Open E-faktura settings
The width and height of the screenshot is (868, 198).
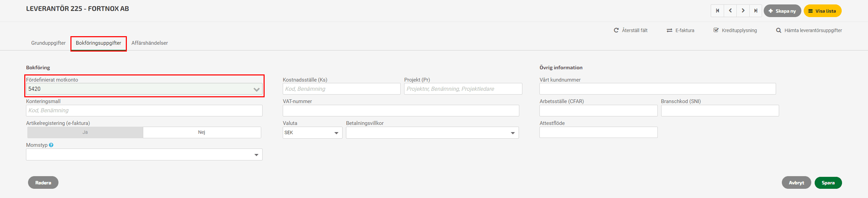pyautogui.click(x=680, y=30)
